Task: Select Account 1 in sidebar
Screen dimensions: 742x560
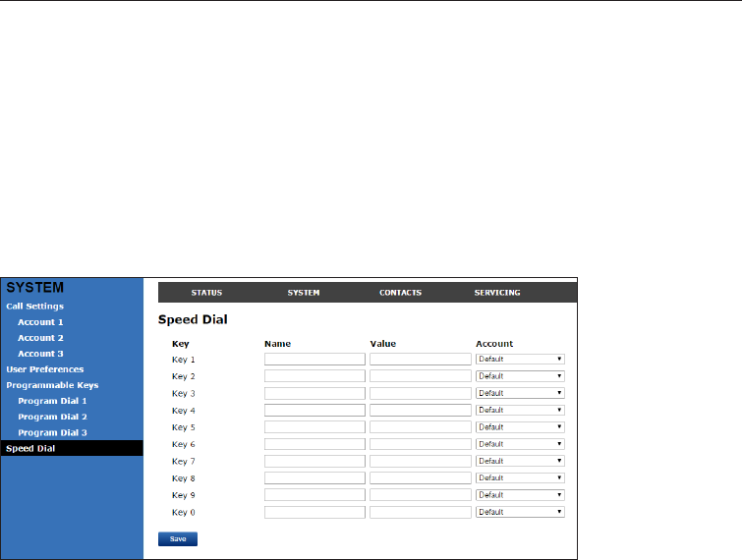Action: (x=40, y=322)
